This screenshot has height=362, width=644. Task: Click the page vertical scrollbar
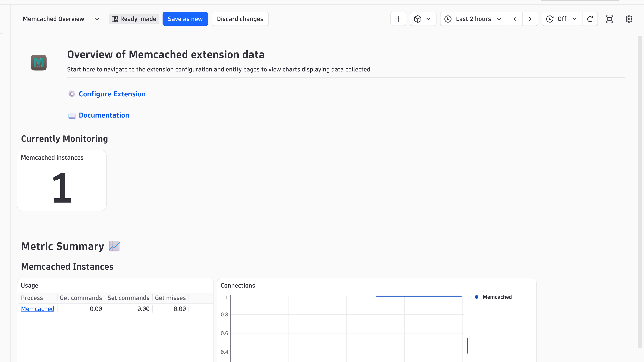(640, 192)
